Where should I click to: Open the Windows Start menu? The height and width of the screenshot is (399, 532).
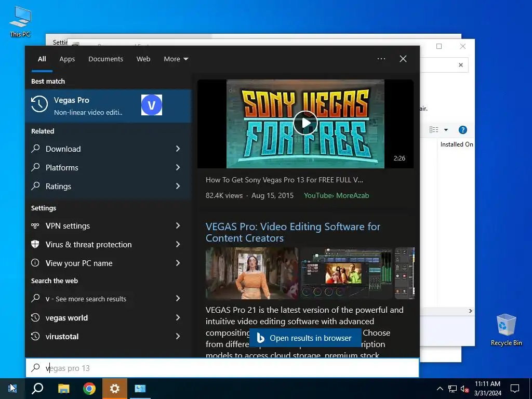[12, 389]
